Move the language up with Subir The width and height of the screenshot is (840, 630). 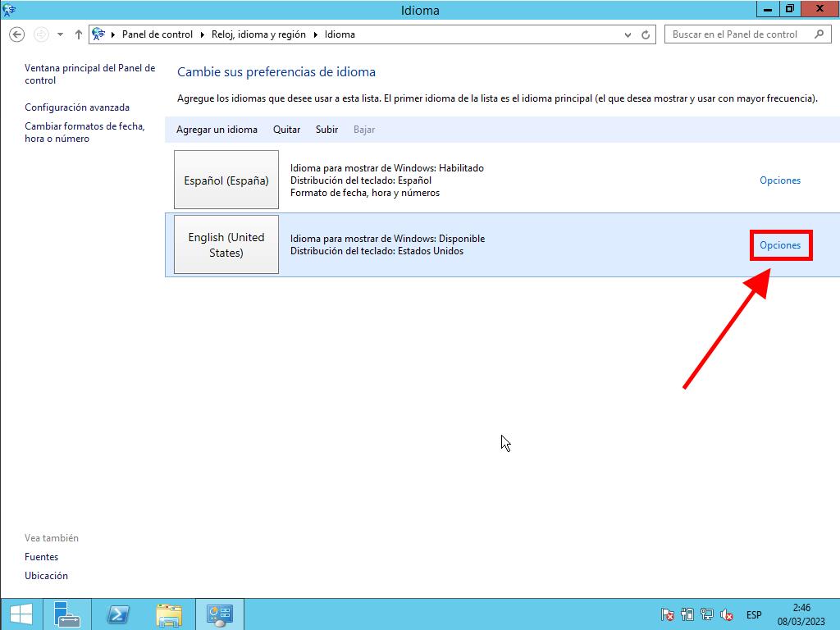tap(326, 130)
